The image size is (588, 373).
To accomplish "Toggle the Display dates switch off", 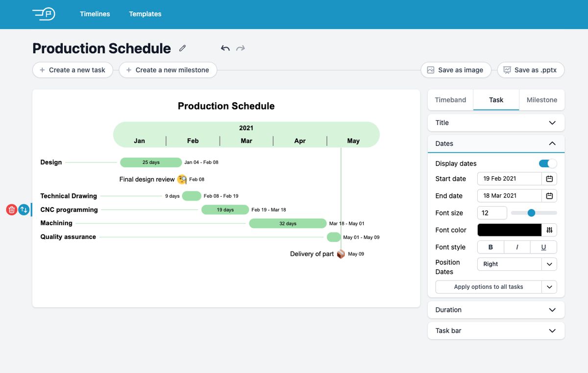I will 547,163.
